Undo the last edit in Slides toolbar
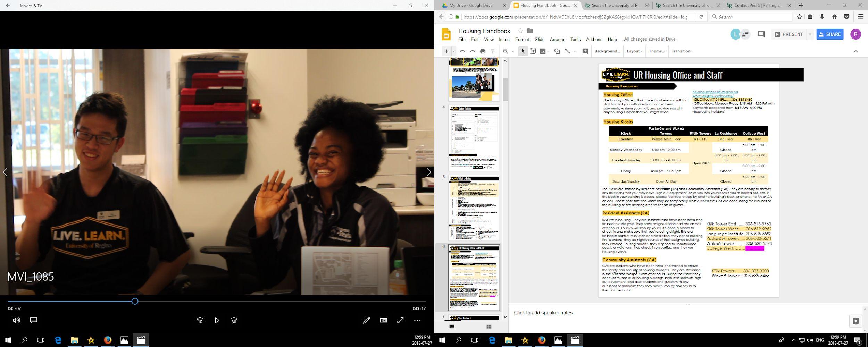Screen dimensions: 868x347 click(x=462, y=51)
